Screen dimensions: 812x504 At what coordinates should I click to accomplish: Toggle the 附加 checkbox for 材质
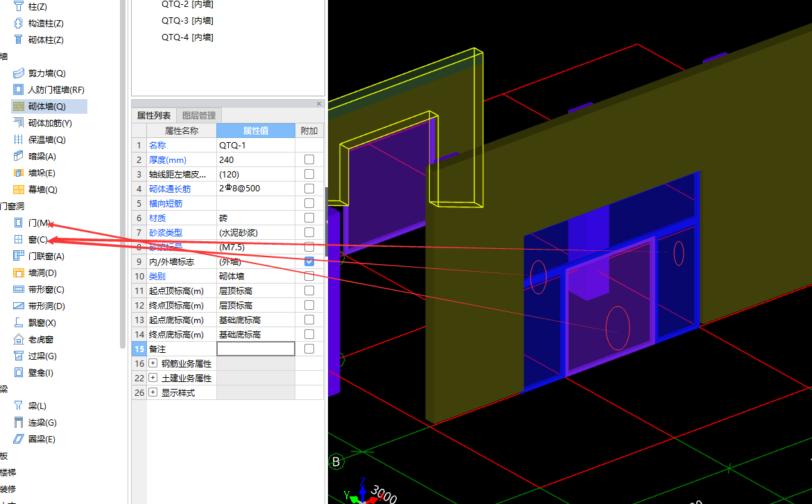click(309, 218)
